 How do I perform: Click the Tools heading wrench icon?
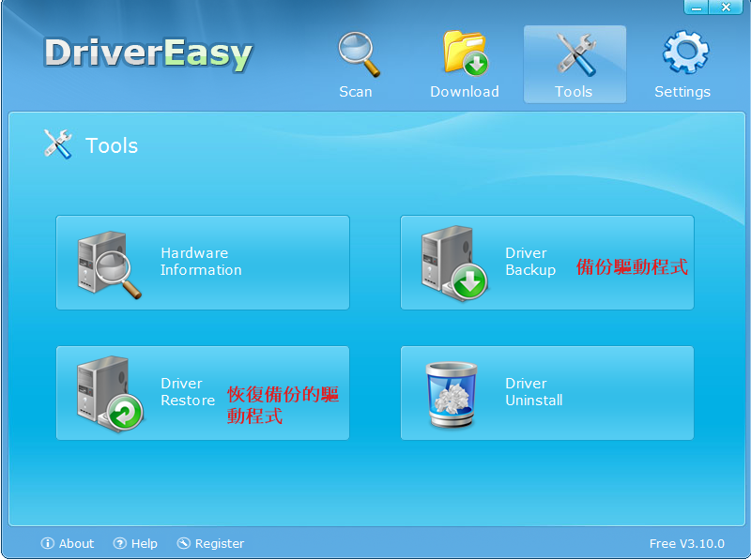tap(57, 144)
